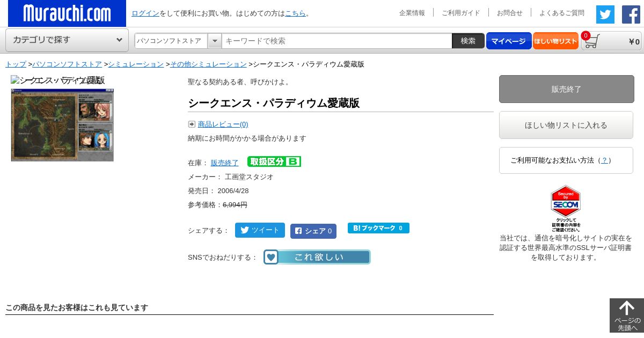The height and width of the screenshot is (338, 644).
Task: Open the shopping cart icon
Action: click(x=592, y=41)
